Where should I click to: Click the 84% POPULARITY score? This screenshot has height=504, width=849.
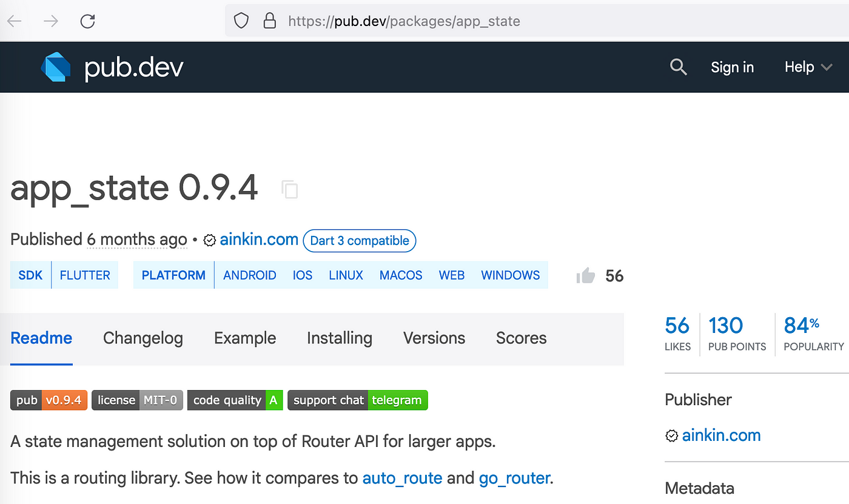pyautogui.click(x=814, y=334)
